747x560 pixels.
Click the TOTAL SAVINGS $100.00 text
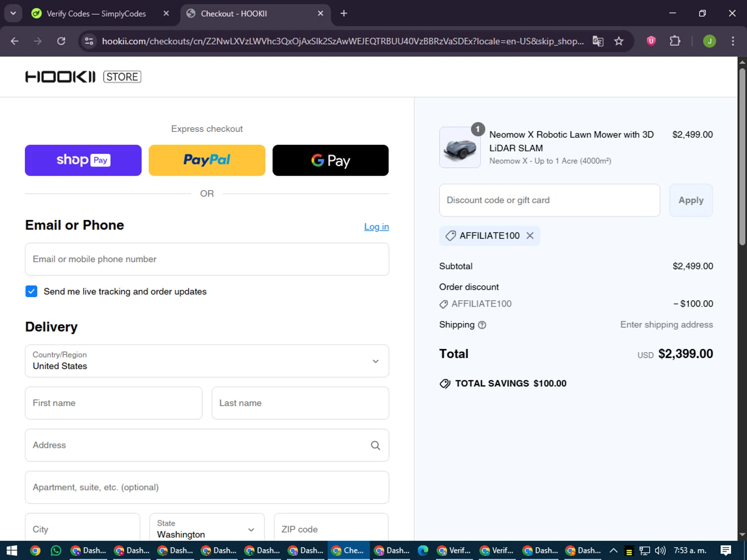click(510, 383)
